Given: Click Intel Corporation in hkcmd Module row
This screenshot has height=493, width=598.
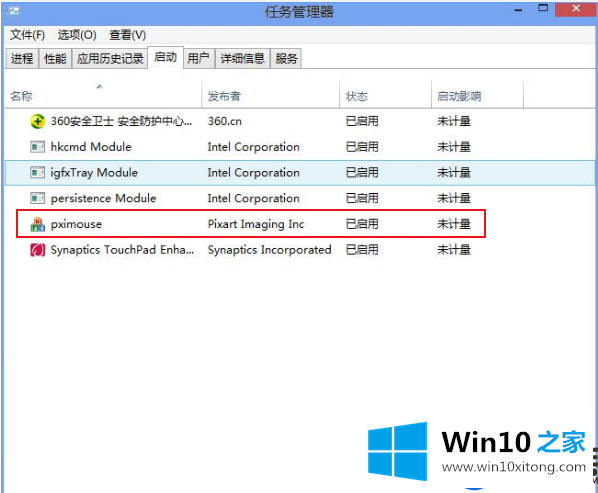Looking at the screenshot, I should point(254,147).
